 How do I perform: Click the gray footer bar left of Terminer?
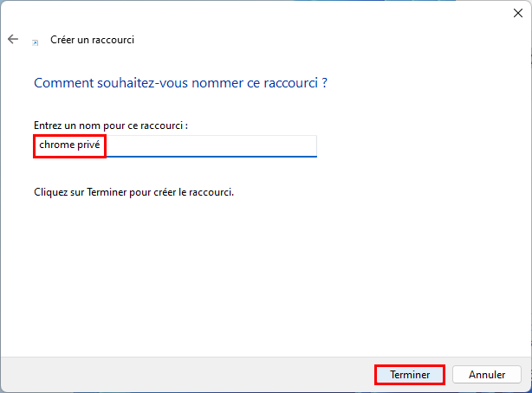click(186, 375)
